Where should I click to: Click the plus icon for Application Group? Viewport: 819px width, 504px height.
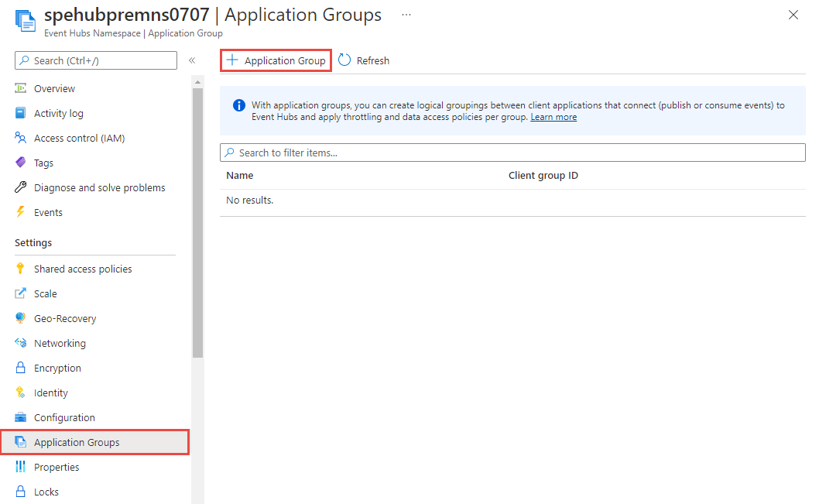pos(232,60)
